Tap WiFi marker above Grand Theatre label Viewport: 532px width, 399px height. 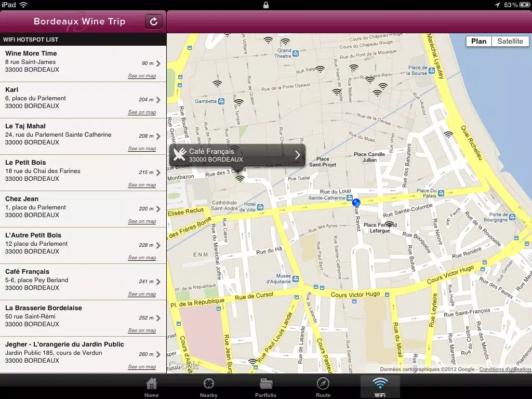[285, 42]
